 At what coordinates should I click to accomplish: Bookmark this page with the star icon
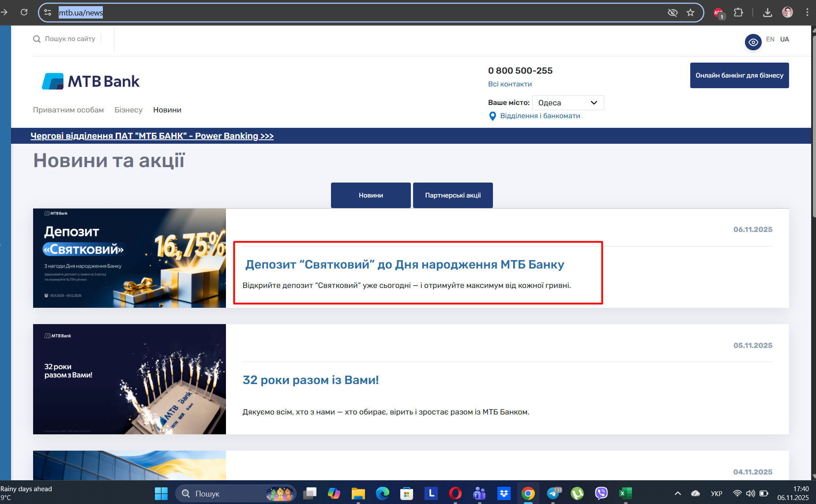point(691,12)
